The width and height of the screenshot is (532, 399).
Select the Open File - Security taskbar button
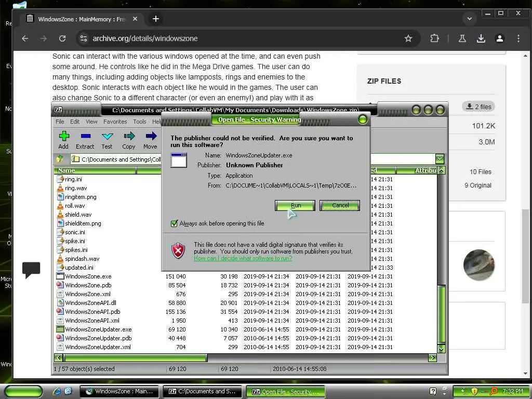click(286, 391)
